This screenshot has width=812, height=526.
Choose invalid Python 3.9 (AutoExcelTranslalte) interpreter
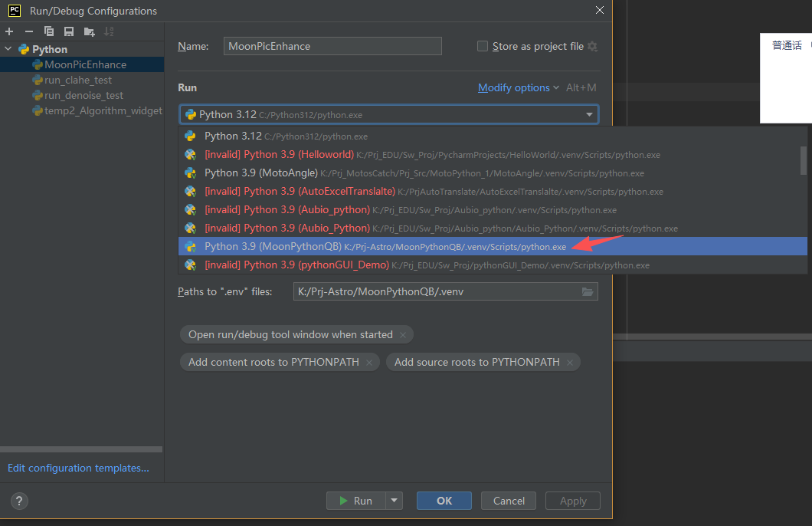[x=489, y=191]
